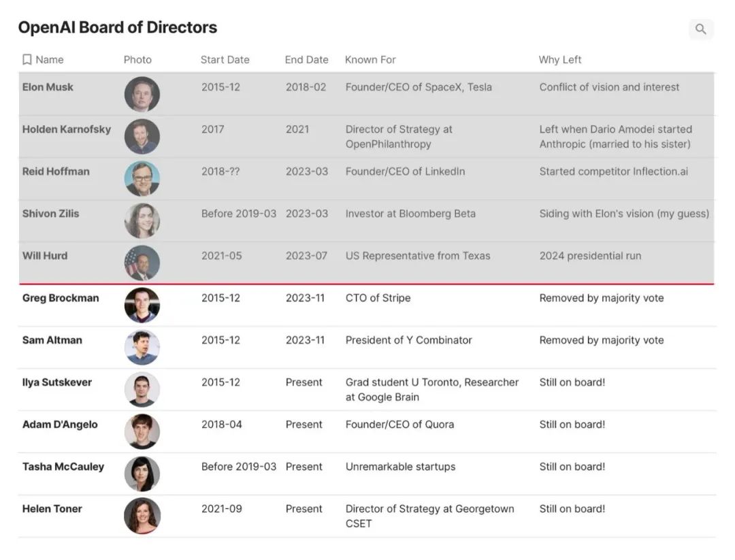Open the photo in the Helen Toner row
Image resolution: width=735 pixels, height=560 pixels.
click(142, 516)
